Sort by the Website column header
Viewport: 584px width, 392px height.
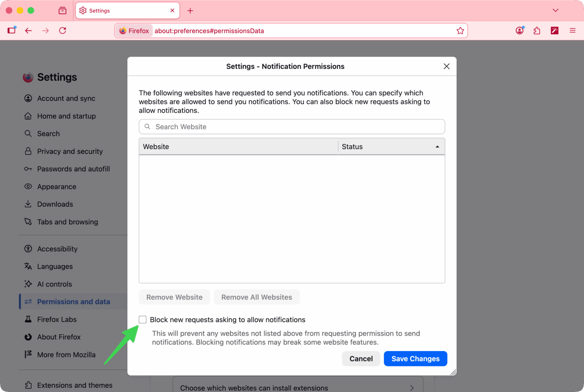click(238, 147)
